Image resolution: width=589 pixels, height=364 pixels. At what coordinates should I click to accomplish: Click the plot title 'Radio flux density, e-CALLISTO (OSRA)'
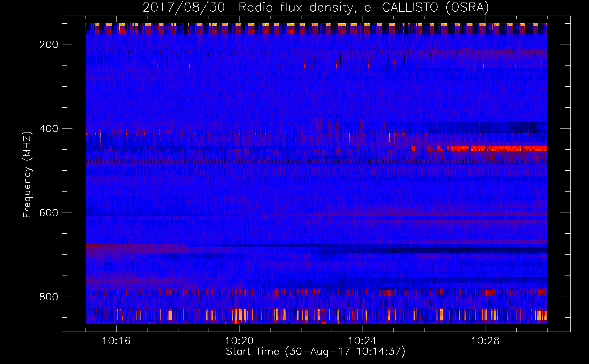click(x=363, y=7)
